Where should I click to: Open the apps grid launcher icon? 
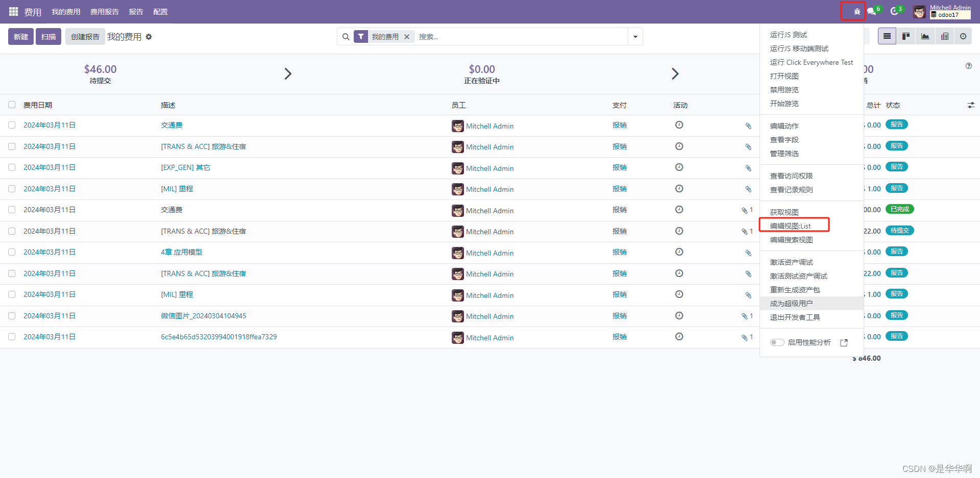pyautogui.click(x=13, y=11)
